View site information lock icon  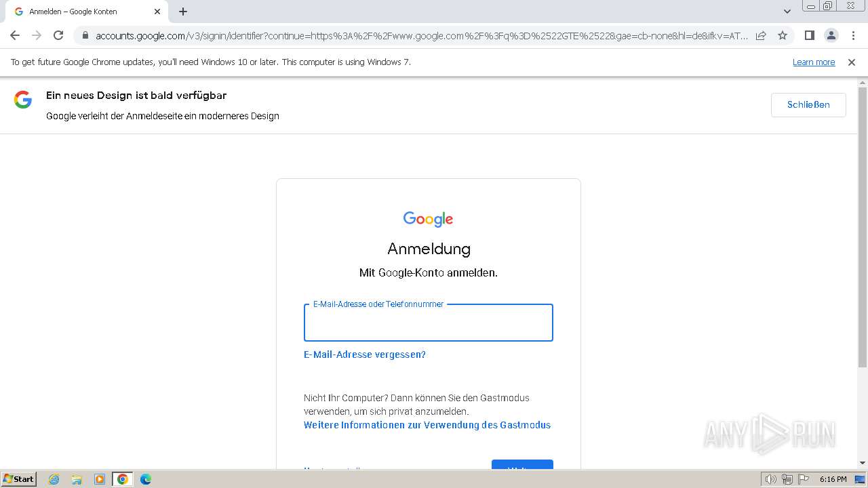[85, 35]
